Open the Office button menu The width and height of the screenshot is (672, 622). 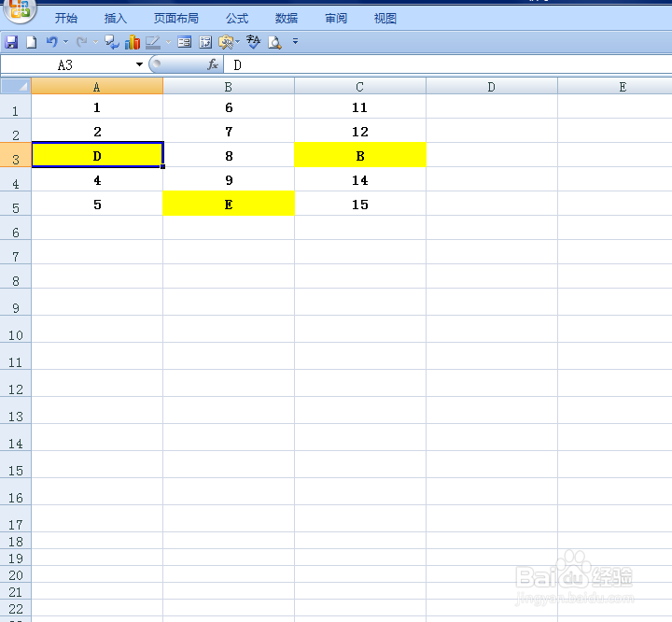[19, 9]
